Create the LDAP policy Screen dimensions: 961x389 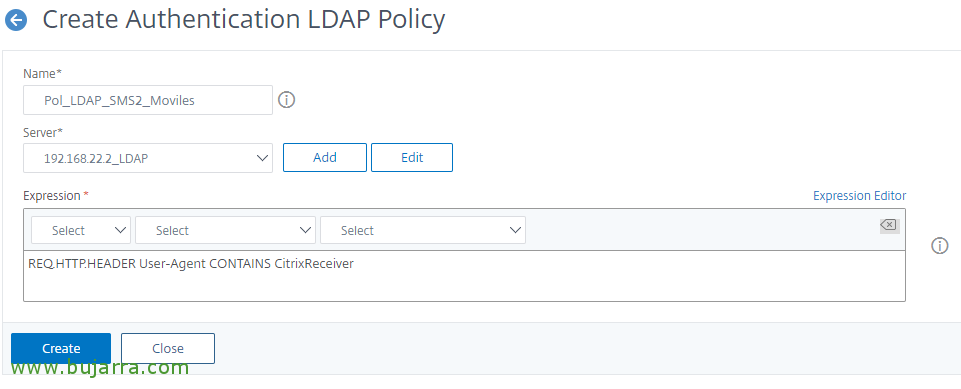pyautogui.click(x=61, y=349)
